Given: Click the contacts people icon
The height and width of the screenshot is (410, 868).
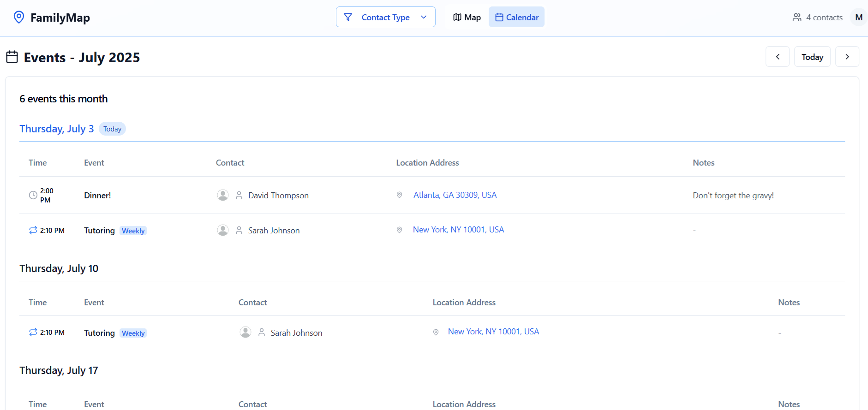Looking at the screenshot, I should click(796, 18).
